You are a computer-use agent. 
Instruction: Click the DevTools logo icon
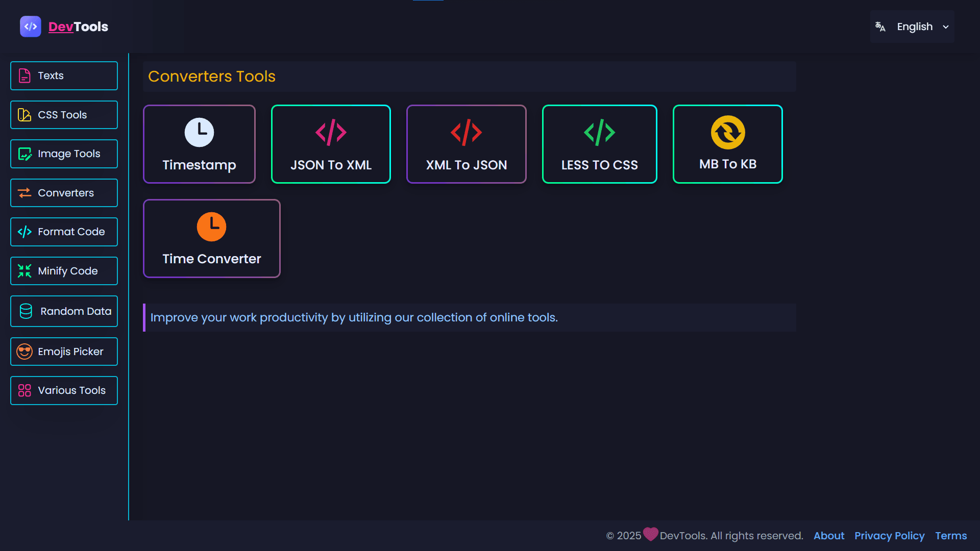click(30, 27)
